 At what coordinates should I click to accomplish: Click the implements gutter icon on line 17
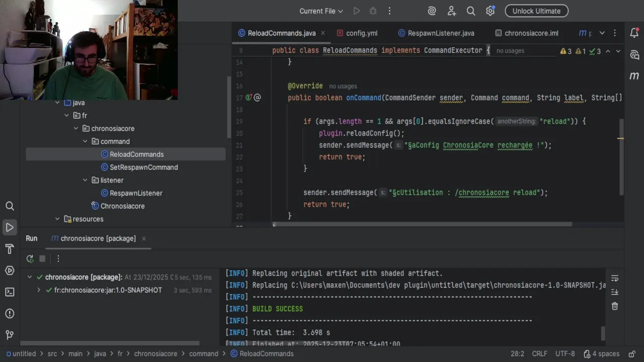[249, 98]
